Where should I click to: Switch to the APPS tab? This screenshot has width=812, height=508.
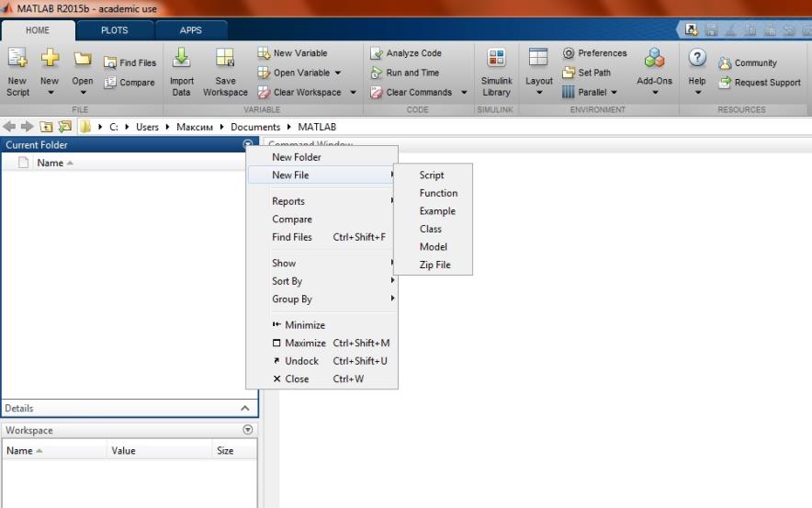(190, 30)
